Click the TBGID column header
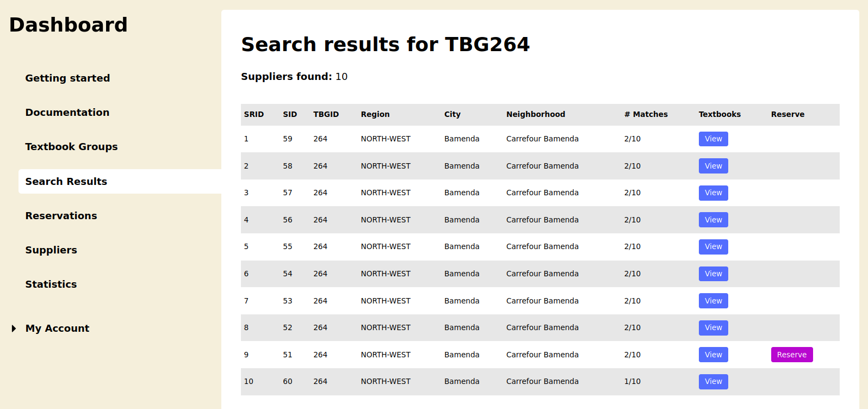Screen dimensions: 868x409 326,114
